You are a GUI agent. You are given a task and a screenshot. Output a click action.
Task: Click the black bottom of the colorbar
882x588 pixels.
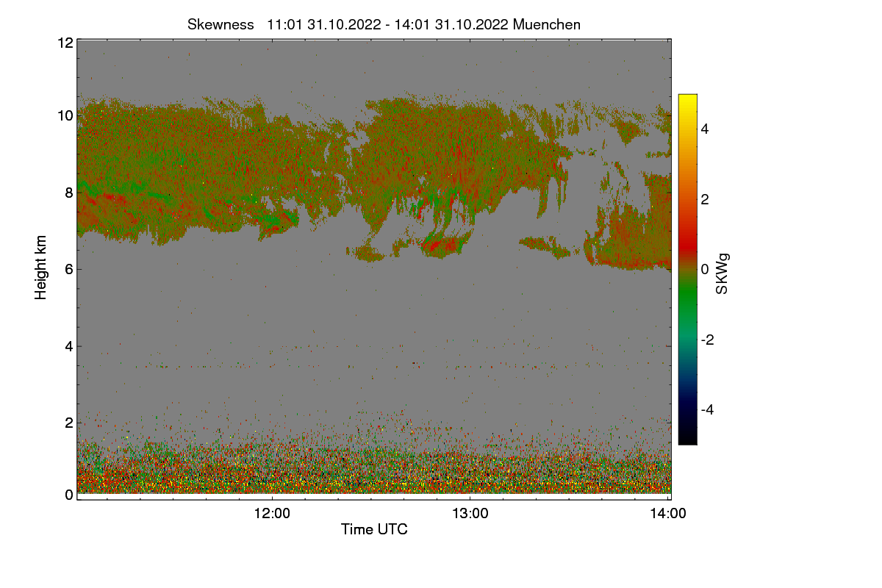[x=687, y=437]
